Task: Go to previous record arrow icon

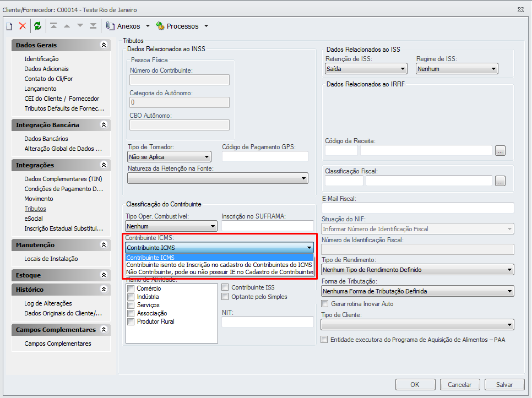Action: tap(67, 26)
